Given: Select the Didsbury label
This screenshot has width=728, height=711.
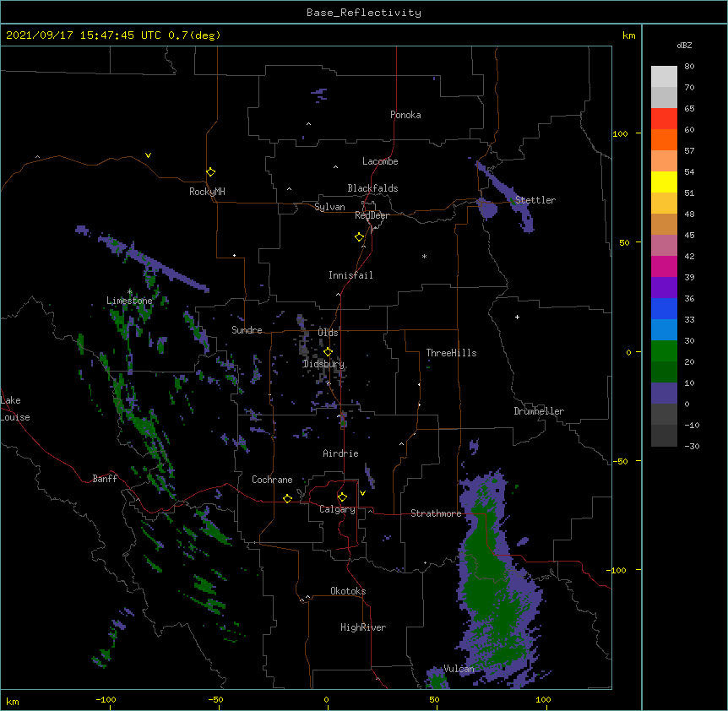Looking at the screenshot, I should (323, 364).
